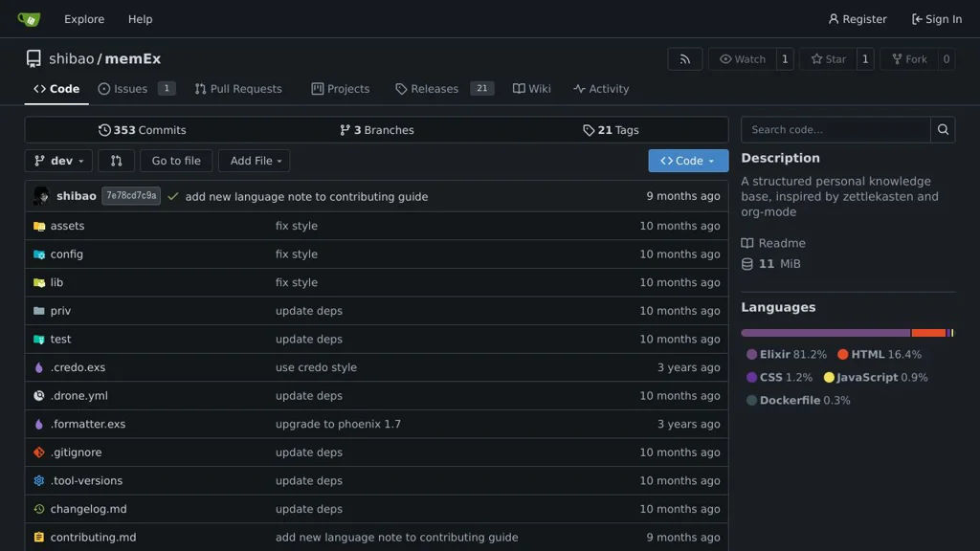The image size is (980, 551).
Task: Expand the Add File dropdown
Action: tap(254, 161)
